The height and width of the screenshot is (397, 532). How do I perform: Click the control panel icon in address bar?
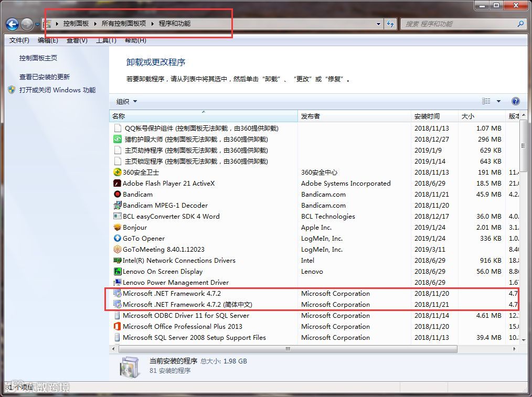(x=48, y=24)
